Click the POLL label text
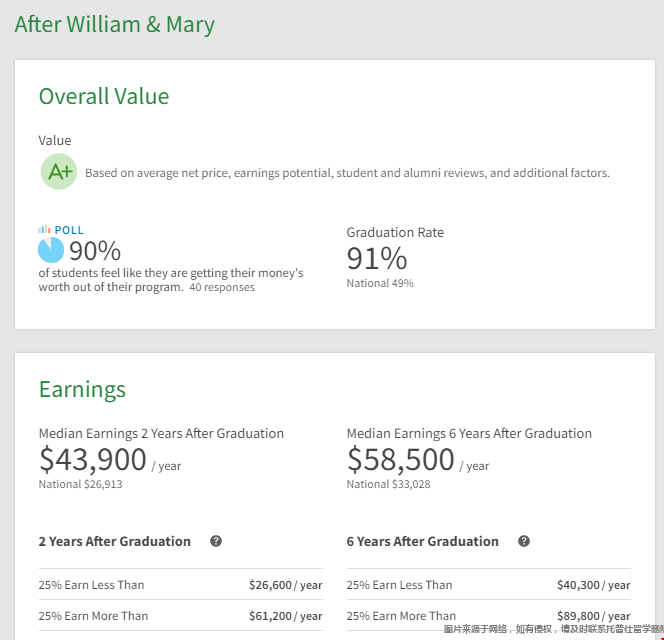 pos(69,230)
